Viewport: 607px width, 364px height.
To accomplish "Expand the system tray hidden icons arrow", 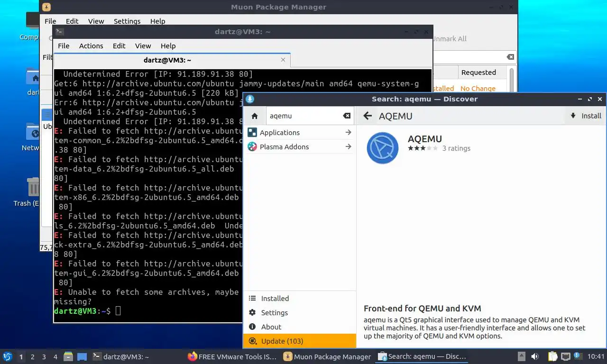I will 521,356.
